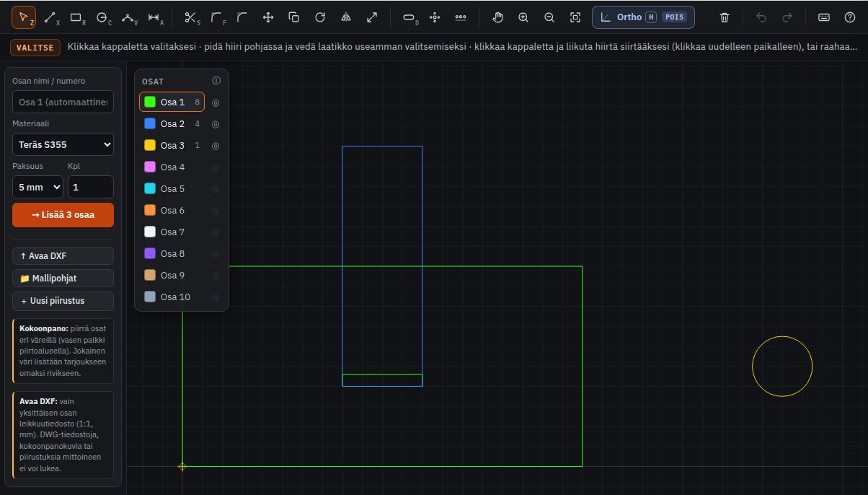
Task: Open the Paksuus dropdown showing 5 mm
Action: (x=37, y=187)
